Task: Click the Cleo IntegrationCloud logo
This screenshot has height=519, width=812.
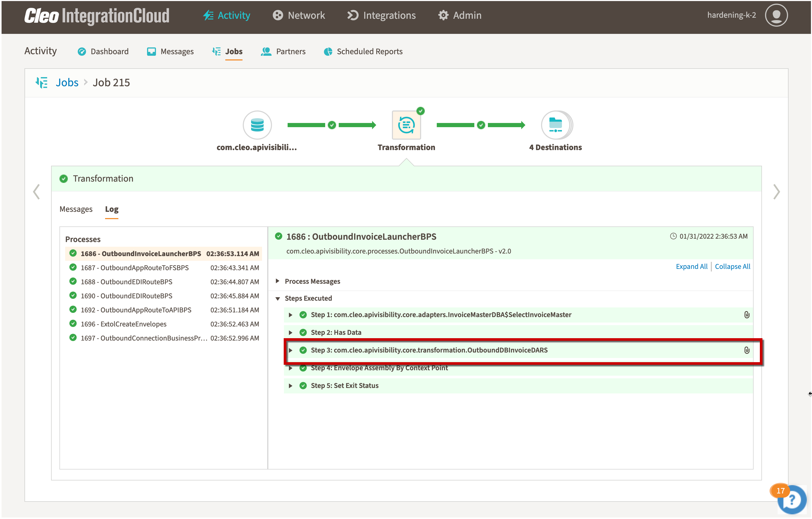Action: coord(97,16)
